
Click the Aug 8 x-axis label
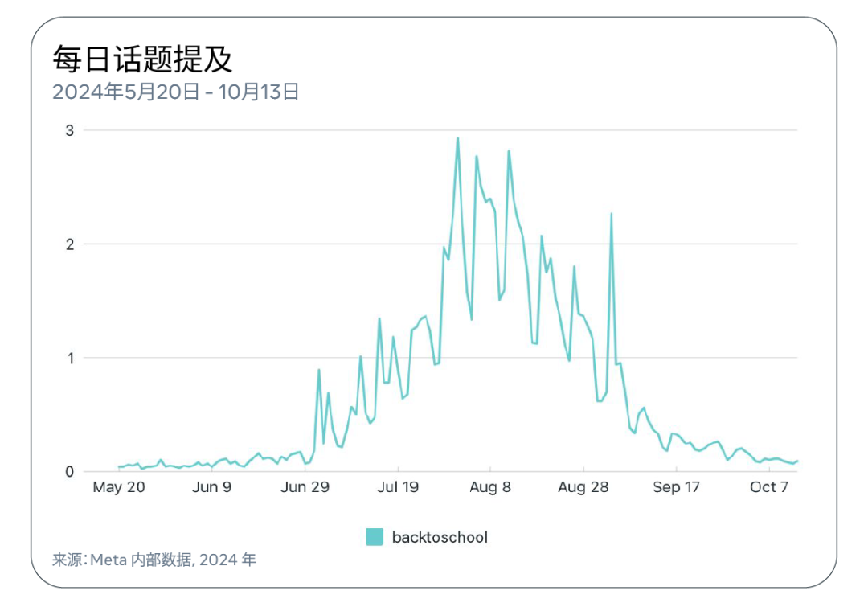click(490, 487)
